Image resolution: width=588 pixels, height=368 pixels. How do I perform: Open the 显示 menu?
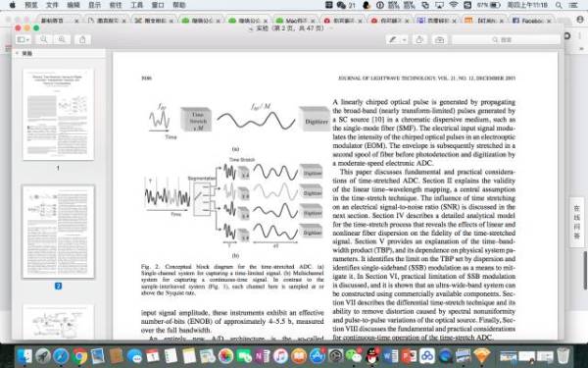[94, 5]
